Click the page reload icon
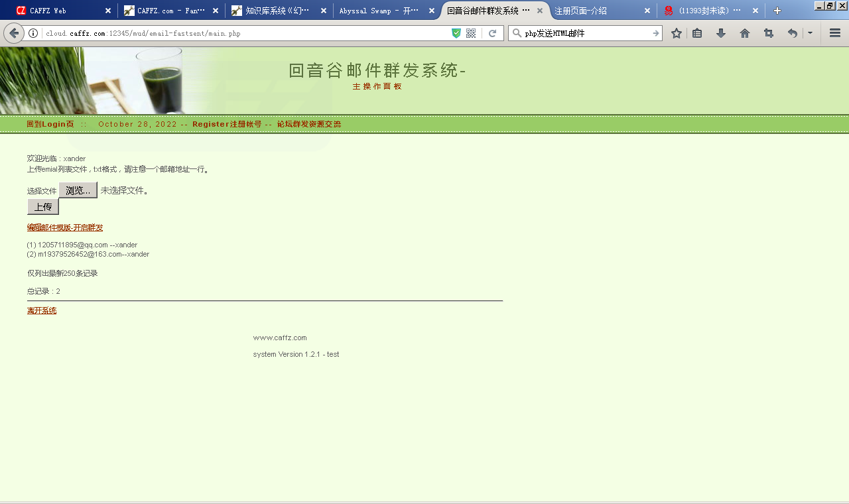The width and height of the screenshot is (849, 504). [492, 32]
